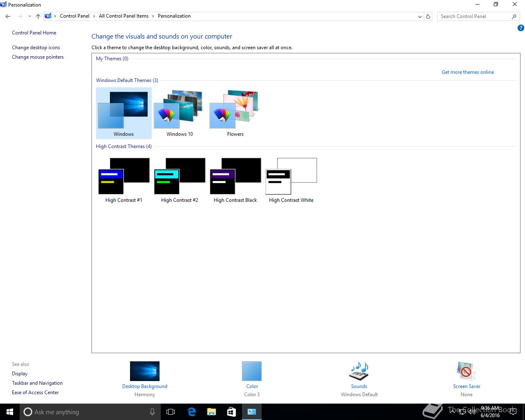Apply High Contrast #2 theme

point(179,180)
